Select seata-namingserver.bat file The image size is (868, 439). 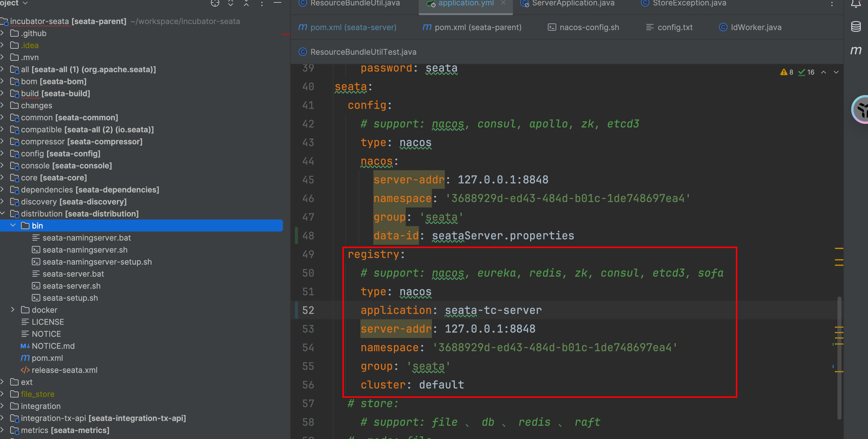coord(86,238)
